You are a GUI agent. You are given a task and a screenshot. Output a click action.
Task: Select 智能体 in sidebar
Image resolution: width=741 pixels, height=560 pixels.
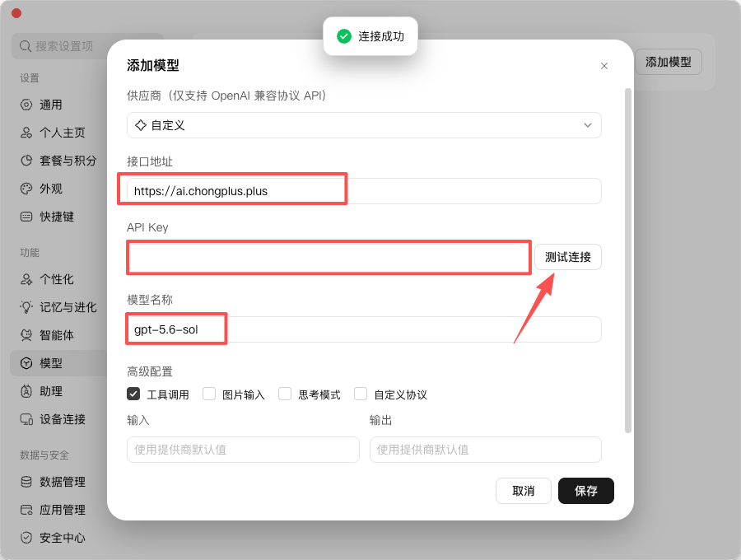pyautogui.click(x=58, y=335)
